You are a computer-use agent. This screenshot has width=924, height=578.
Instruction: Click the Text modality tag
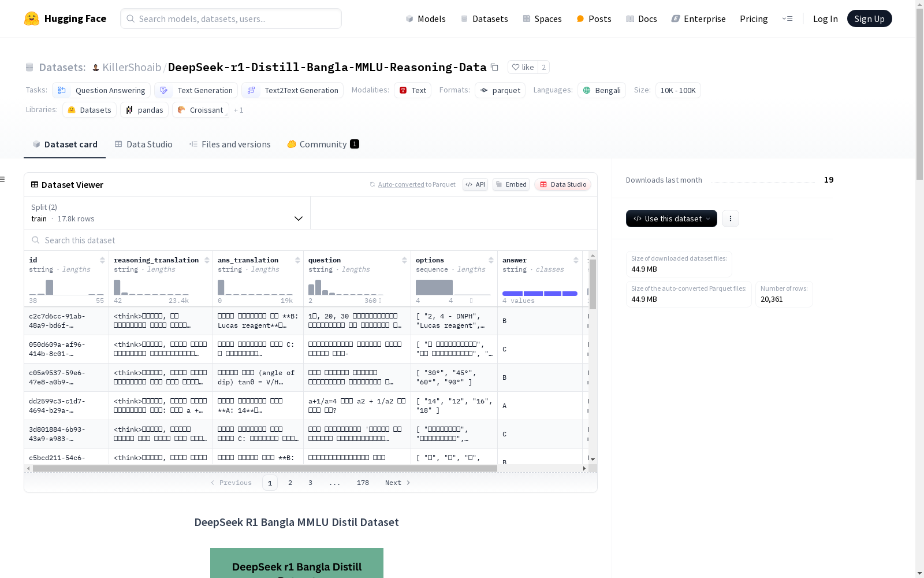coord(413,90)
